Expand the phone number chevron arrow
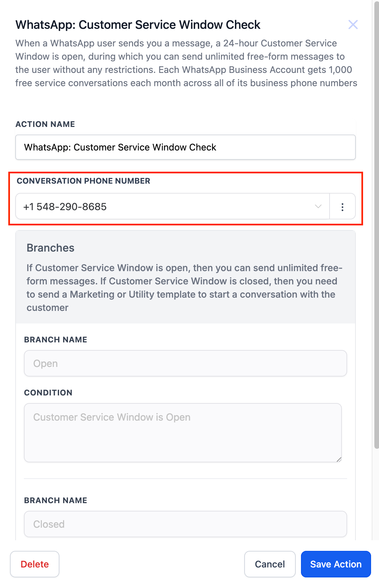379x588 pixels. pyautogui.click(x=318, y=206)
